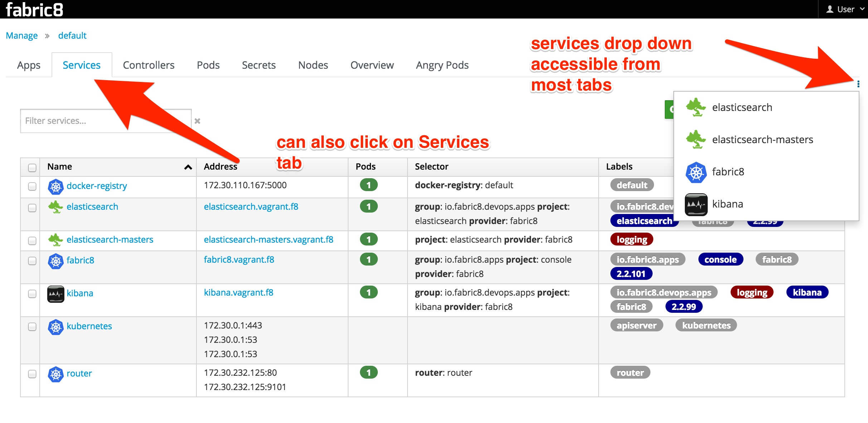Click the elasticsearch tree icon in the dropdown
Screen dimensions: 868x423
[696, 107]
